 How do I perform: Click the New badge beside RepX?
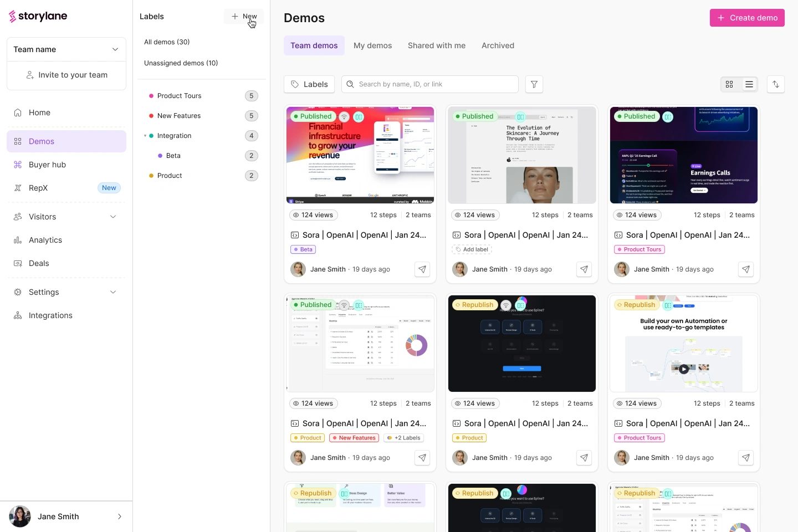tap(109, 188)
